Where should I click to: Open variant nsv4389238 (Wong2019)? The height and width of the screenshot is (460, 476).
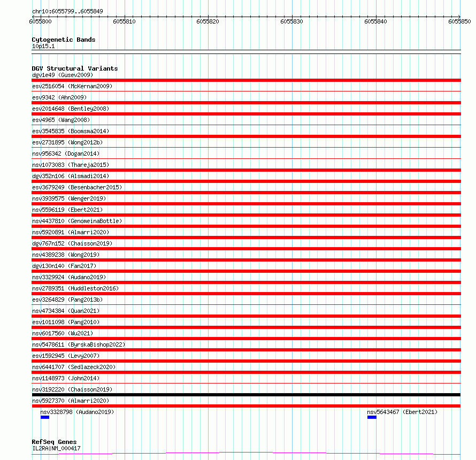(66, 255)
